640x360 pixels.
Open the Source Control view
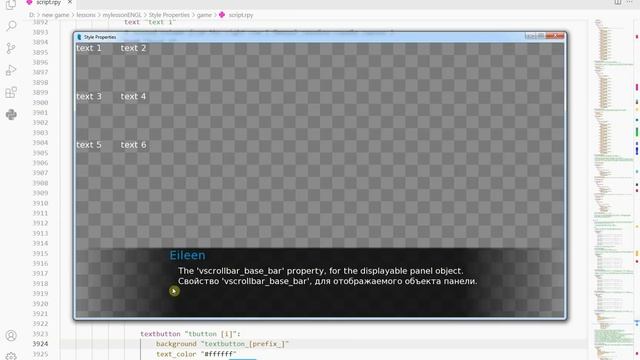[11, 49]
